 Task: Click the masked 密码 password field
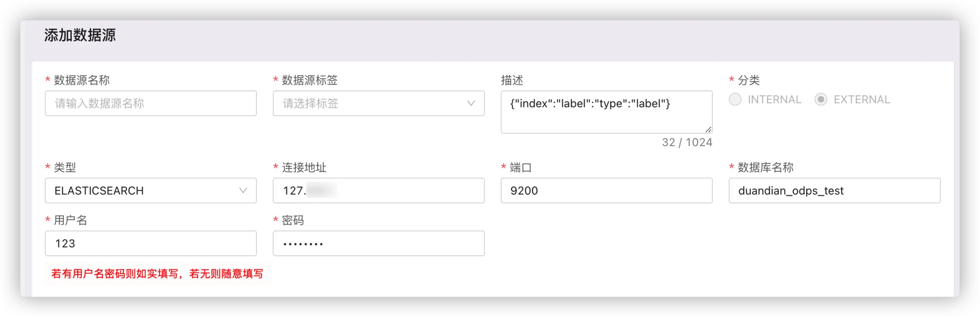point(379,243)
